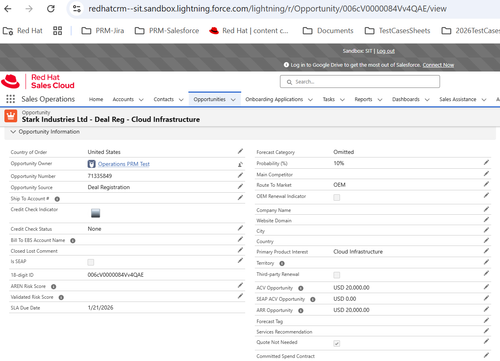Image resolution: width=500 pixels, height=361 pixels.
Task: Toggle the Third-party Renewal checkbox
Action: point(337,275)
